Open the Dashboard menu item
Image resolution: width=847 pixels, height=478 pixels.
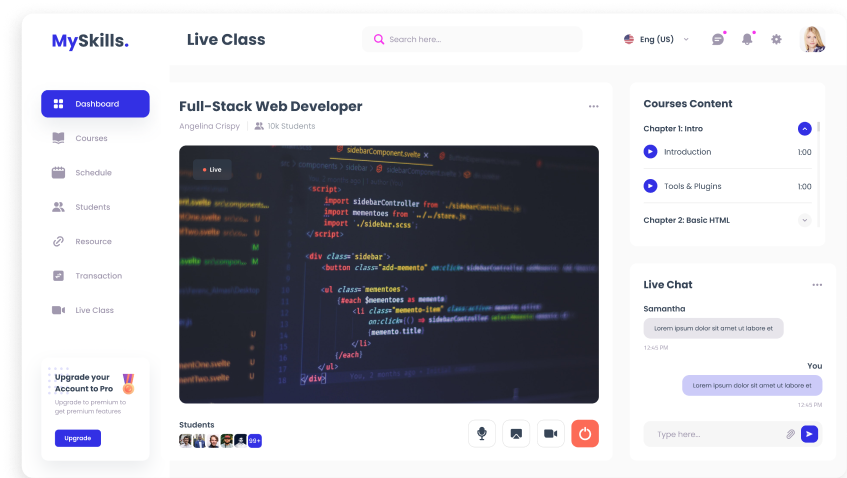tap(95, 104)
